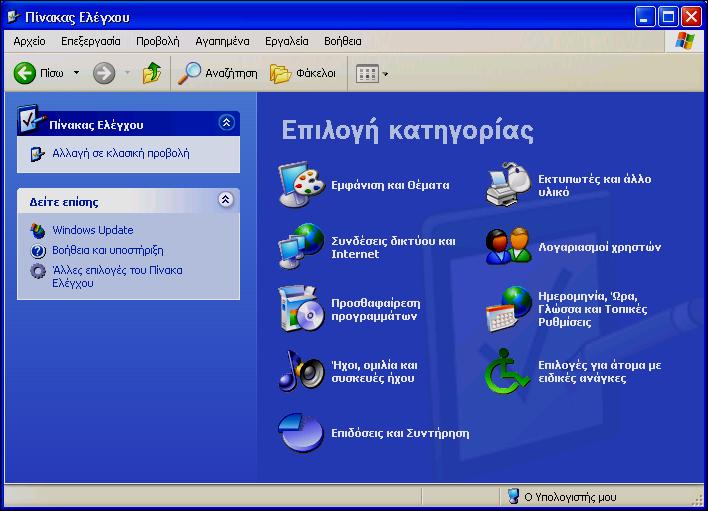Open the Forward button history dropdown arrow

pyautogui.click(x=127, y=73)
